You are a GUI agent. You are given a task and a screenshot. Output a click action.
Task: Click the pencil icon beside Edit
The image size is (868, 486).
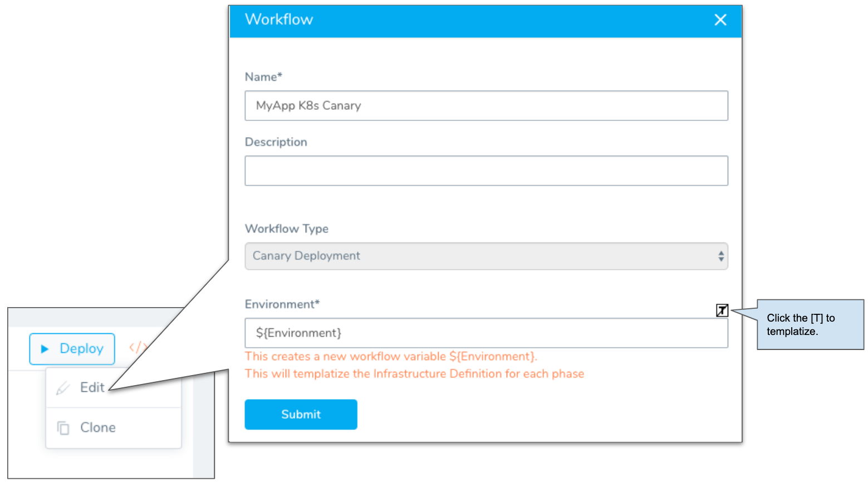[63, 388]
